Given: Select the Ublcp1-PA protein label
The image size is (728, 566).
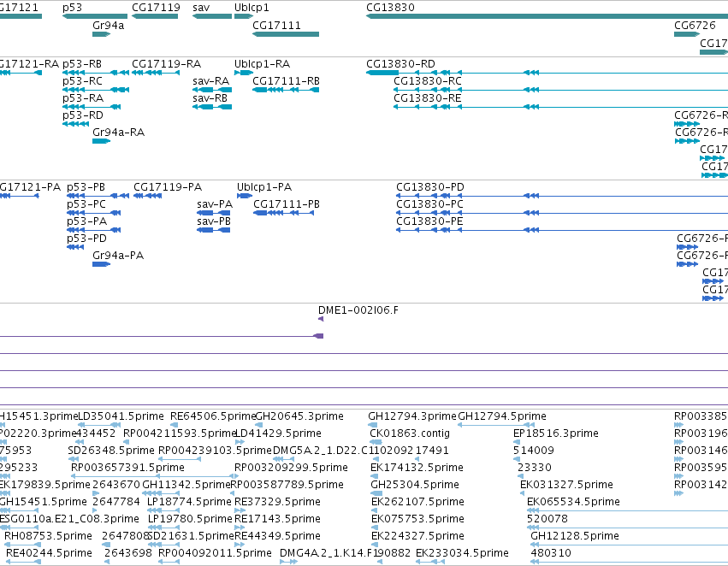Looking at the screenshot, I should click(264, 187).
